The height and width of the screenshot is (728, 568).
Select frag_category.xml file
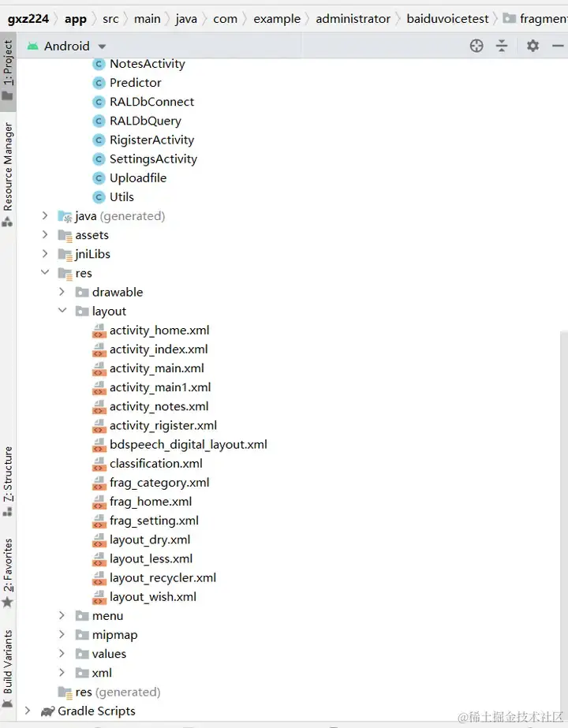point(159,483)
